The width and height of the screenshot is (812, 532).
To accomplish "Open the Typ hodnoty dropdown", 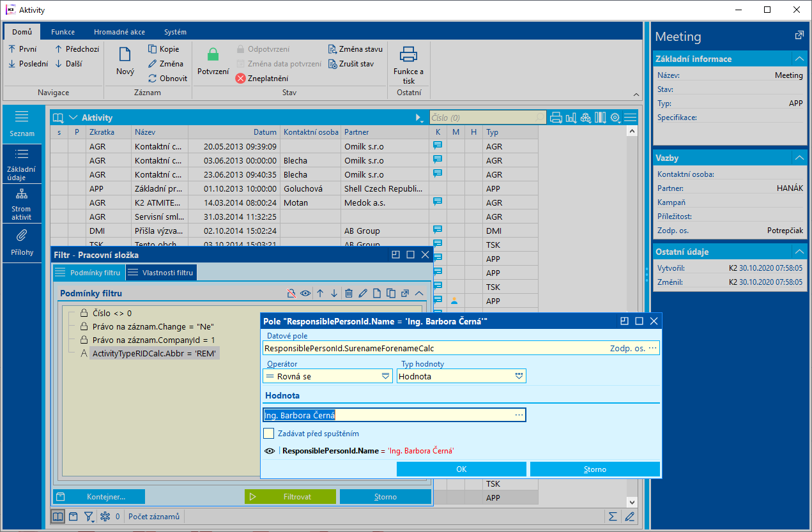I will [519, 376].
